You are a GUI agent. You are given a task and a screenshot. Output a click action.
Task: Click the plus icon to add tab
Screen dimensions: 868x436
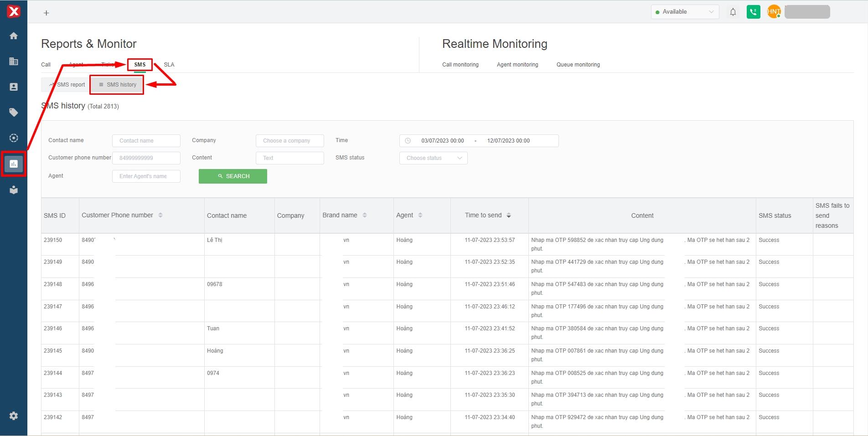coord(46,13)
